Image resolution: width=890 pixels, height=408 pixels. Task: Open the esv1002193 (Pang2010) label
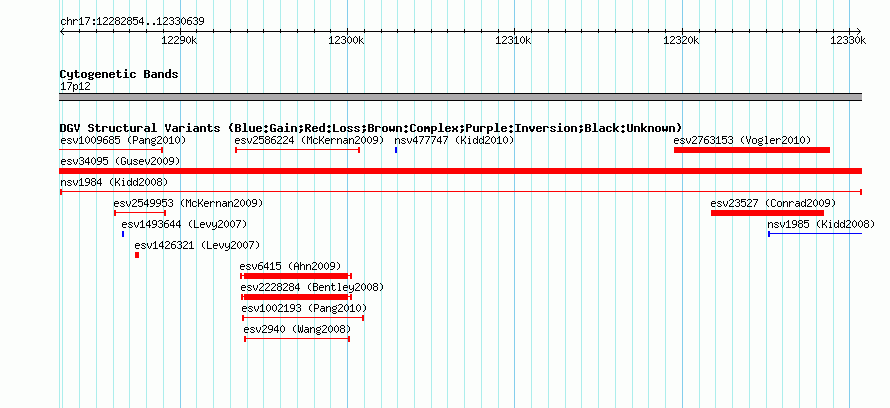click(304, 308)
